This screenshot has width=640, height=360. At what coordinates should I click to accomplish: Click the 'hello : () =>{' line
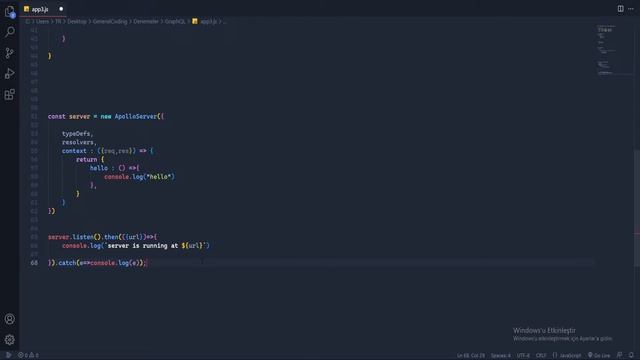115,168
